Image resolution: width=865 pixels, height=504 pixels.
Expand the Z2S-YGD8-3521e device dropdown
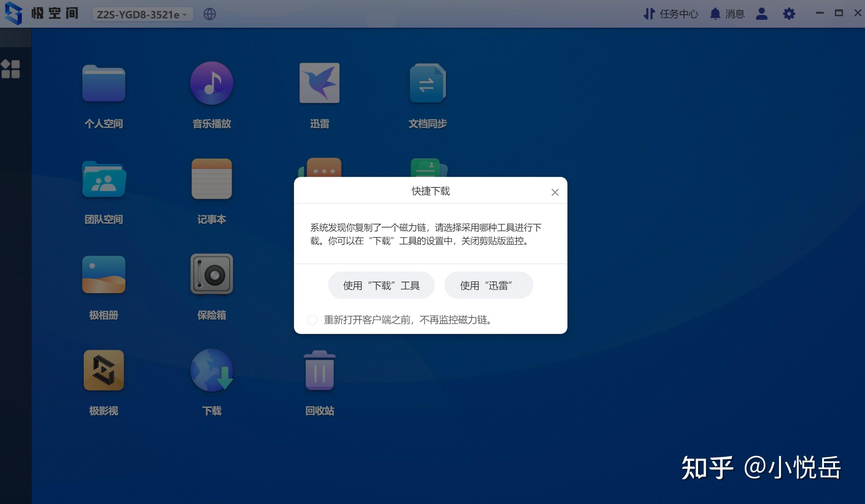[143, 14]
